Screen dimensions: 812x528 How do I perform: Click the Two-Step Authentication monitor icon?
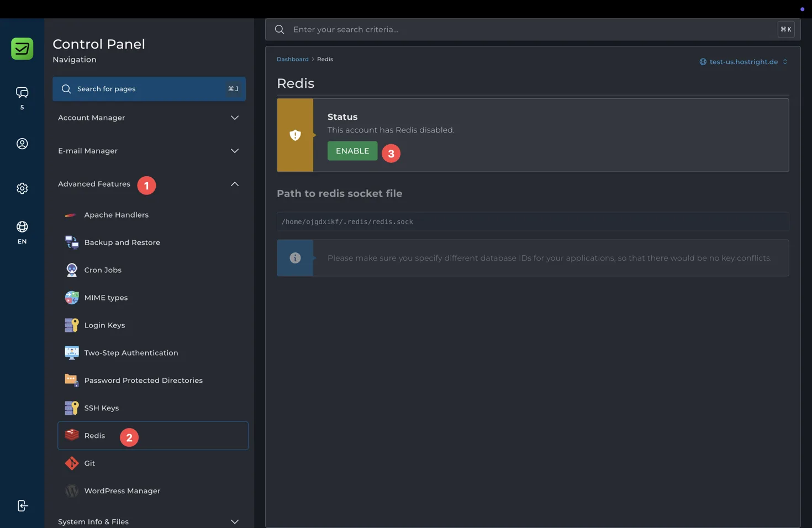point(71,352)
